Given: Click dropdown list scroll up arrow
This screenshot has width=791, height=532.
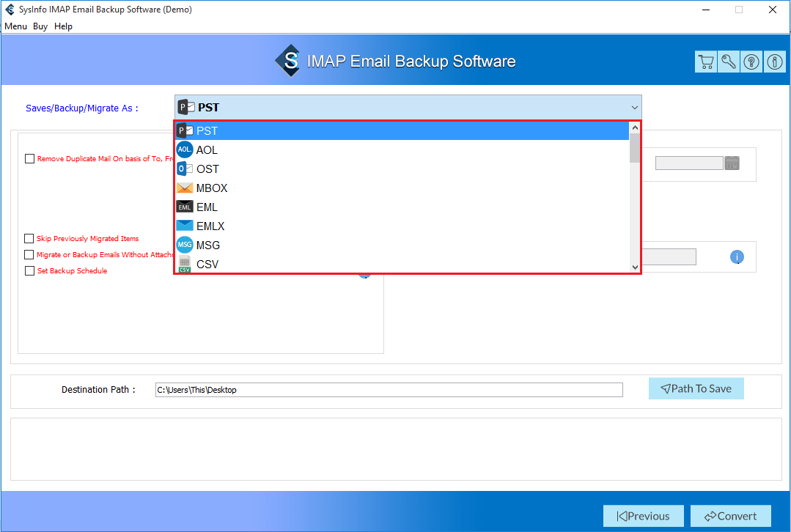Looking at the screenshot, I should (635, 128).
